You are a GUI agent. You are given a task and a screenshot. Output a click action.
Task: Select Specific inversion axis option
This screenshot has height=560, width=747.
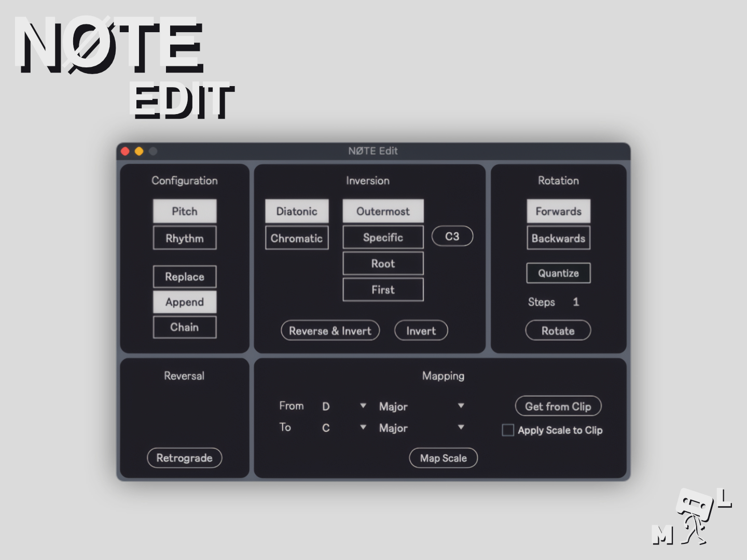[383, 237]
